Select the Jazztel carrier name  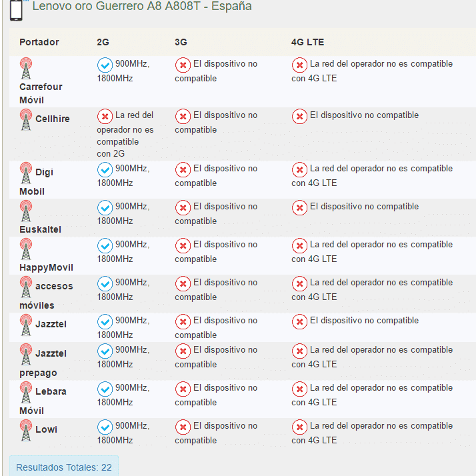pyautogui.click(x=51, y=324)
